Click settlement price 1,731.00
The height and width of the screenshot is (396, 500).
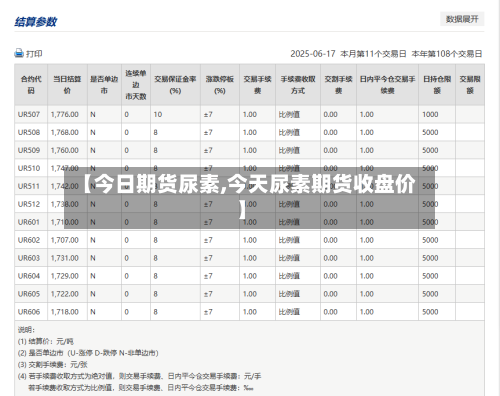click(65, 258)
